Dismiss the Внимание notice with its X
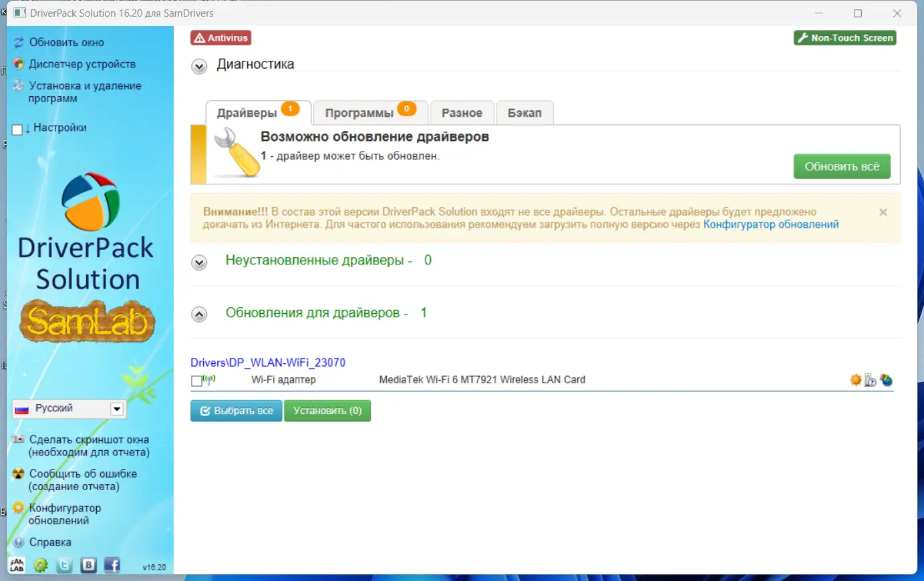 883,212
